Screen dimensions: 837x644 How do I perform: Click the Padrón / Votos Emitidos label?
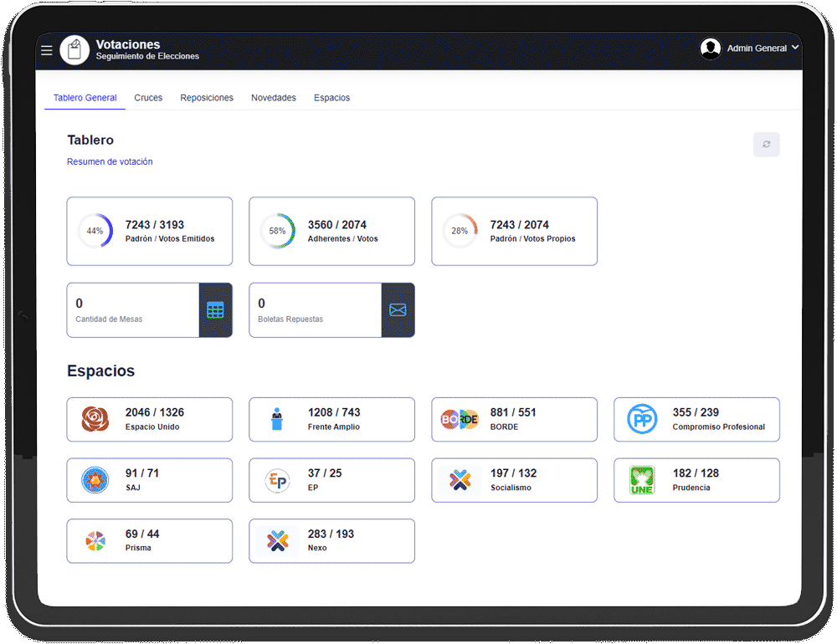pos(170,239)
